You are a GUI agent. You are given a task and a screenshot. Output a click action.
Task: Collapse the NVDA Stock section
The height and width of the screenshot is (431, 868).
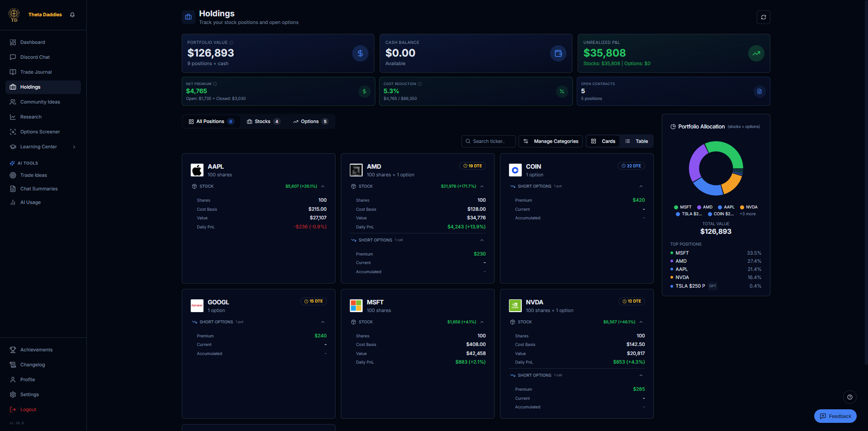pos(641,322)
